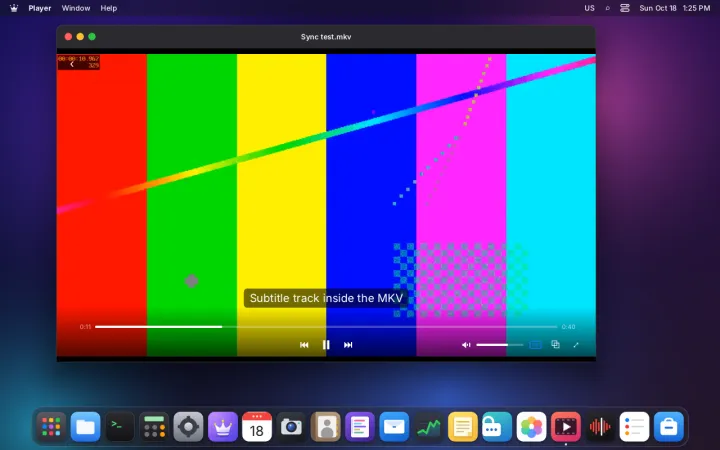Open the voice recorder waveform app
Viewport: 720px width, 450px height.
click(x=600, y=427)
